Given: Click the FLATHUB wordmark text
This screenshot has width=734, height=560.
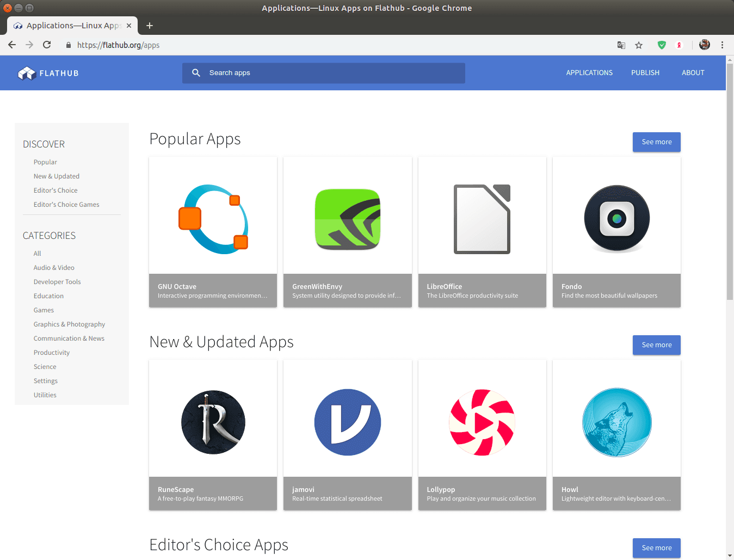Looking at the screenshot, I should click(x=59, y=73).
